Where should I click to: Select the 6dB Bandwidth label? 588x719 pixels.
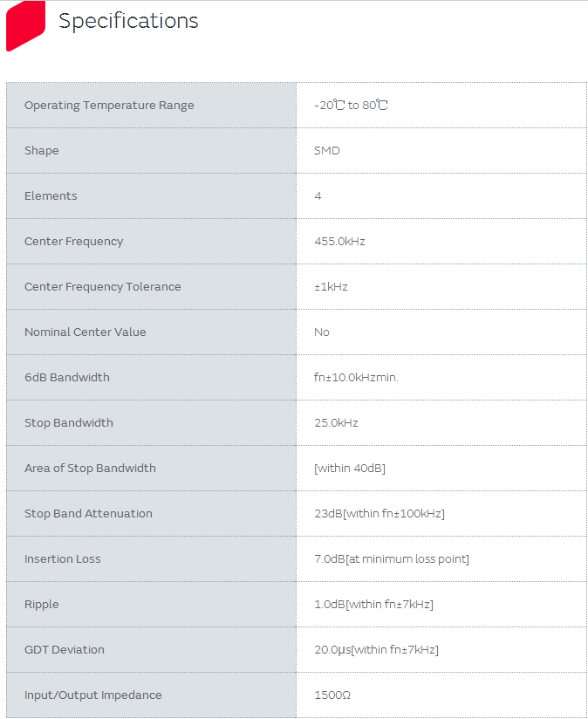(67, 378)
